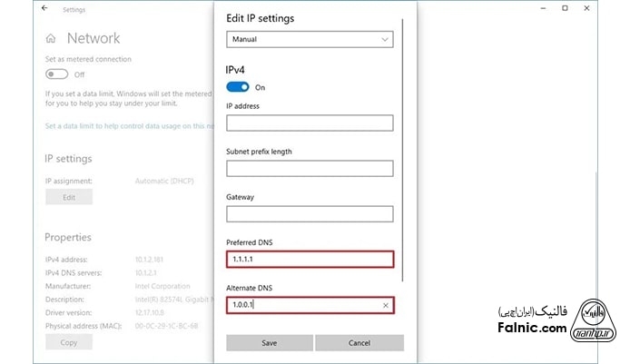Cancel the Edit IP settings dialog
The width and height of the screenshot is (630, 364).
tap(359, 342)
